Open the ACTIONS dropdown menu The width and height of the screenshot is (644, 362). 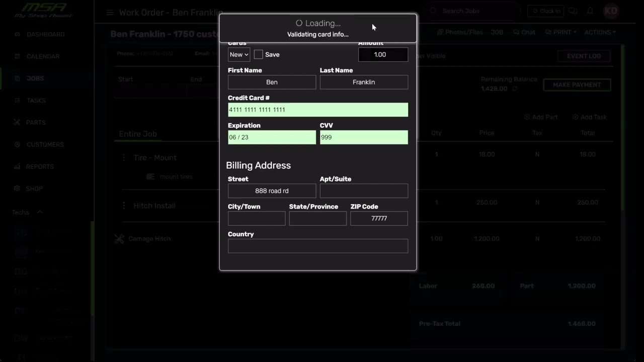coord(600,32)
